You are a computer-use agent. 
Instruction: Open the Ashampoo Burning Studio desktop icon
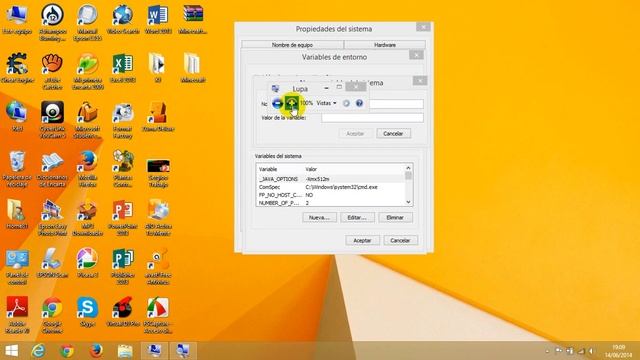[x=53, y=22]
